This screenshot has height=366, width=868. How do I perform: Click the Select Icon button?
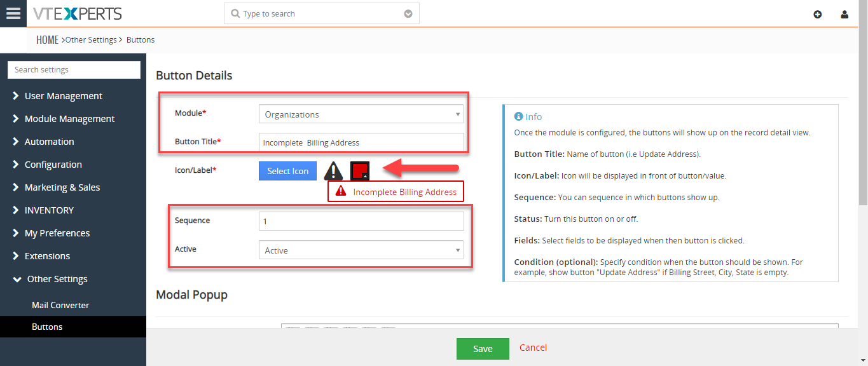[x=287, y=171]
